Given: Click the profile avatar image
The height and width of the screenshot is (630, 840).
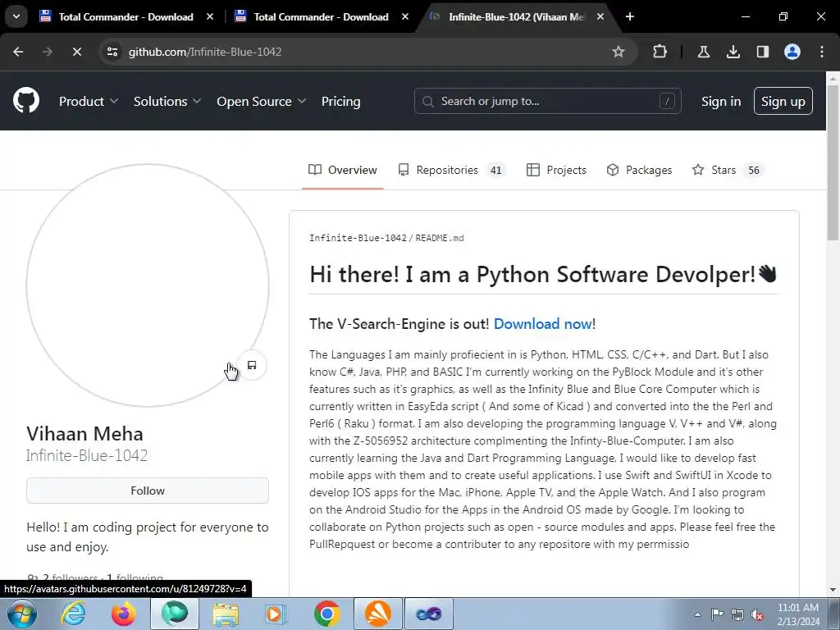Looking at the screenshot, I should 148,285.
